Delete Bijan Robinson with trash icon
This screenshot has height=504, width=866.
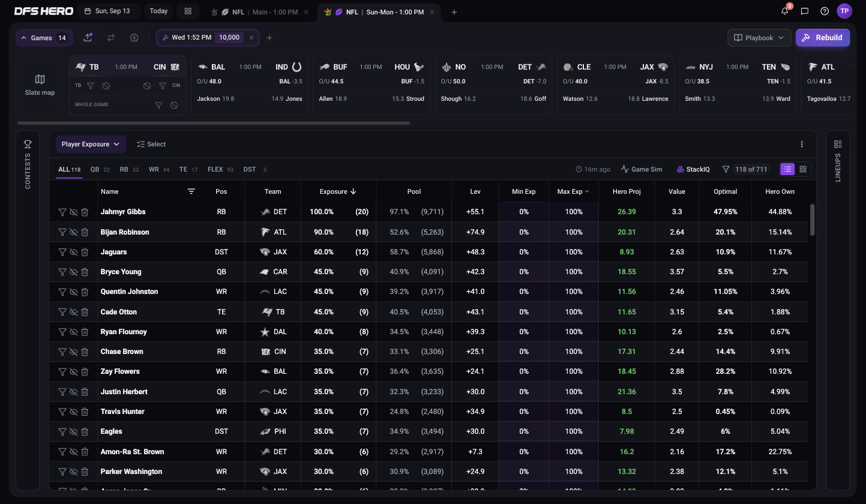click(x=85, y=232)
